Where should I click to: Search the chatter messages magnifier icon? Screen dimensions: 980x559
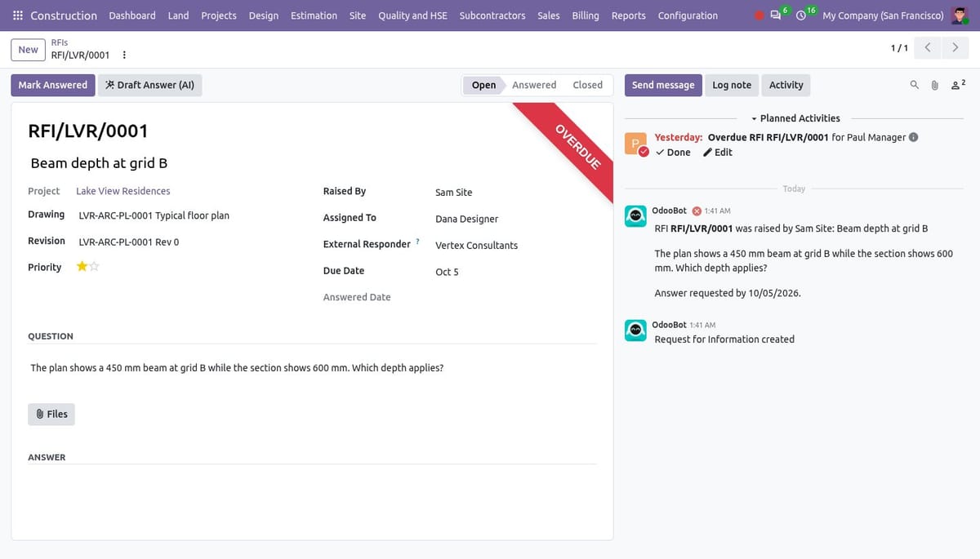(x=914, y=85)
